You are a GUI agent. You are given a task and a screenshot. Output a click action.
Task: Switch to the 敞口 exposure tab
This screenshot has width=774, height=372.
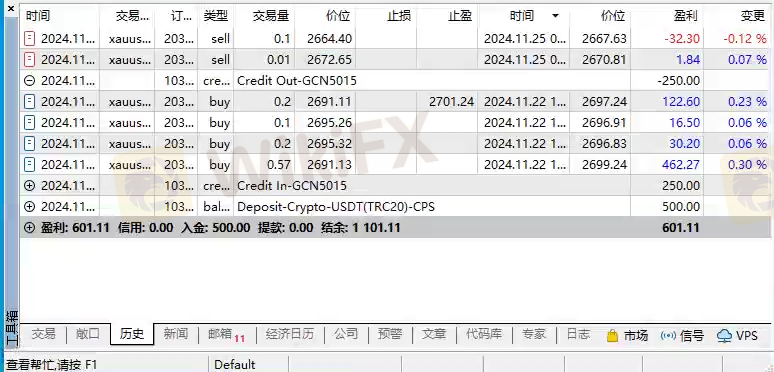click(88, 335)
